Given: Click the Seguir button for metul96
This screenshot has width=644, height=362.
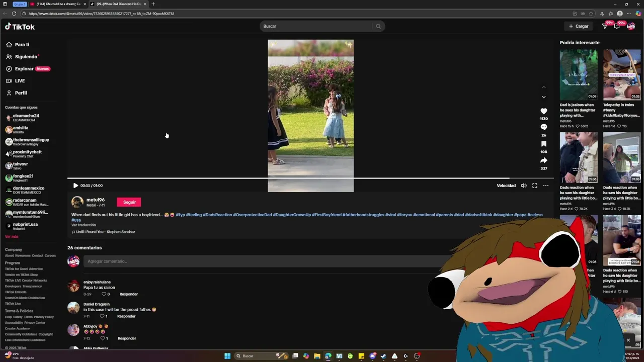Looking at the screenshot, I should 129,202.
